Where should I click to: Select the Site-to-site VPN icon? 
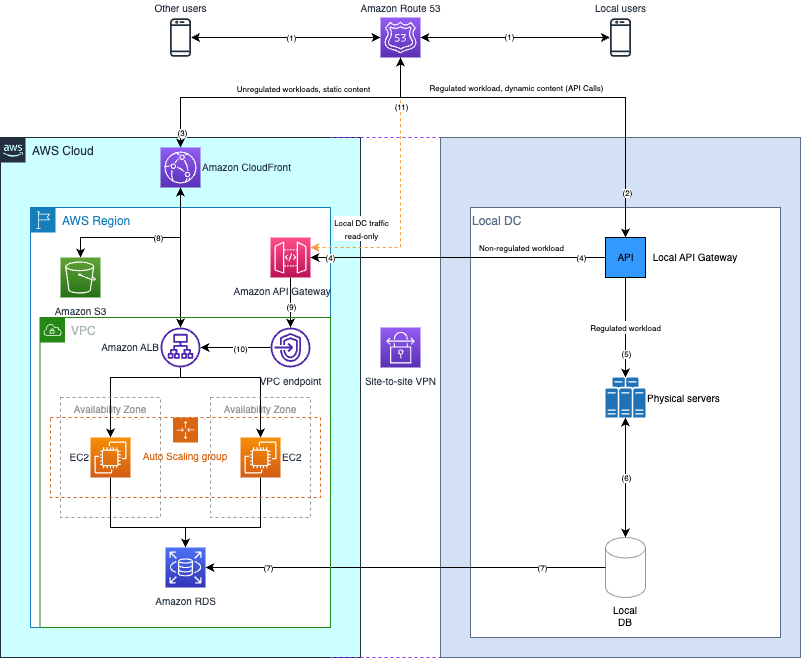pyautogui.click(x=400, y=347)
